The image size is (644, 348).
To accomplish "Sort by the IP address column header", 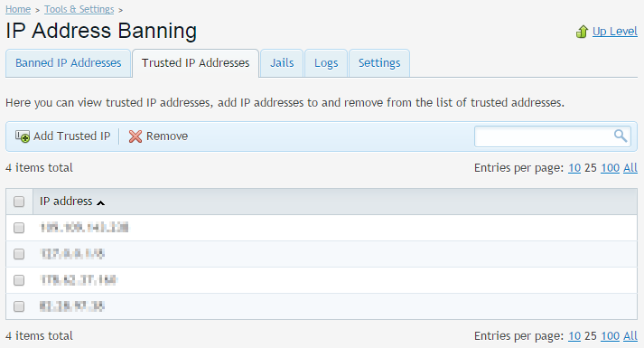I will [x=66, y=202].
